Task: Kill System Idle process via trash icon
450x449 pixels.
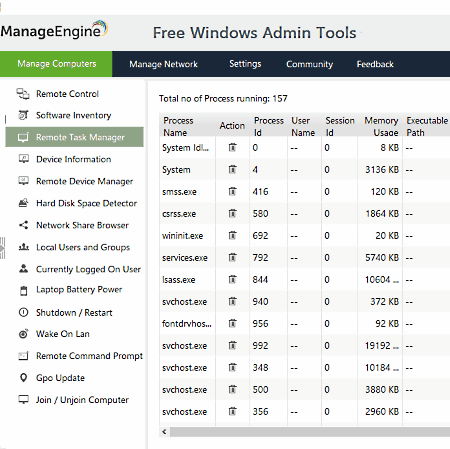Action: [x=232, y=147]
